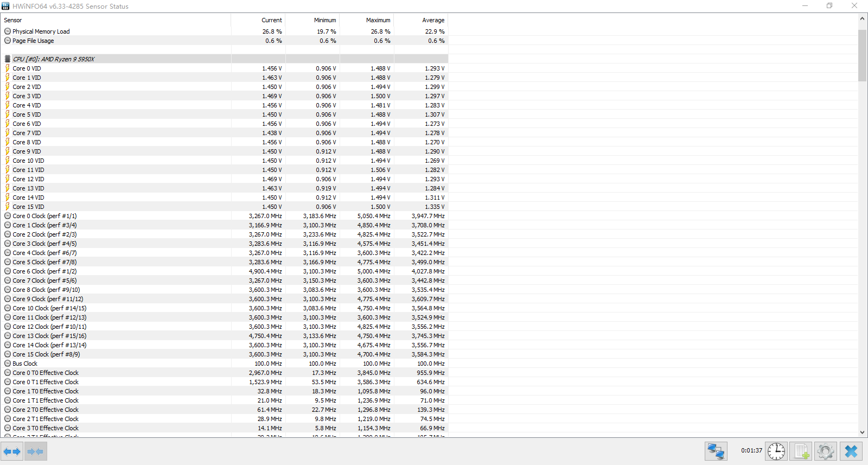Select Core 3 T0 Effective Clock row
868x465 pixels.
pos(224,428)
